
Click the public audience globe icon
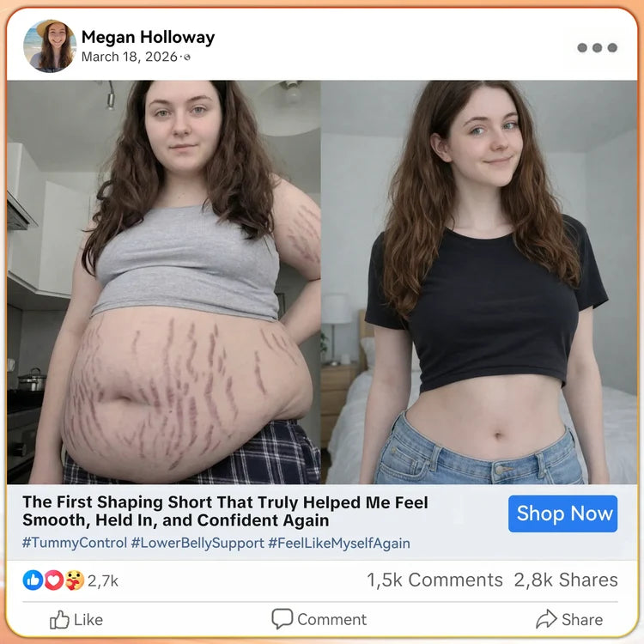(x=187, y=58)
